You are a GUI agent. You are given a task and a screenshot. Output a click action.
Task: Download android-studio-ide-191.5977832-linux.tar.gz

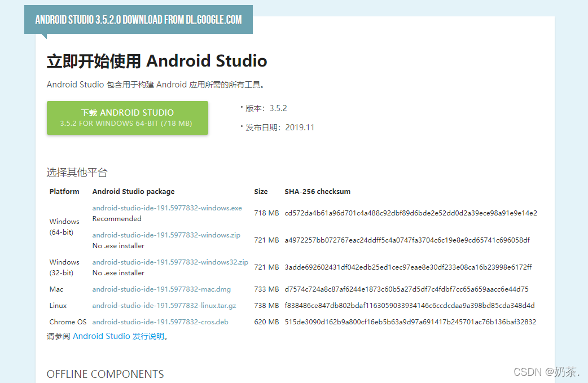pyautogui.click(x=164, y=305)
